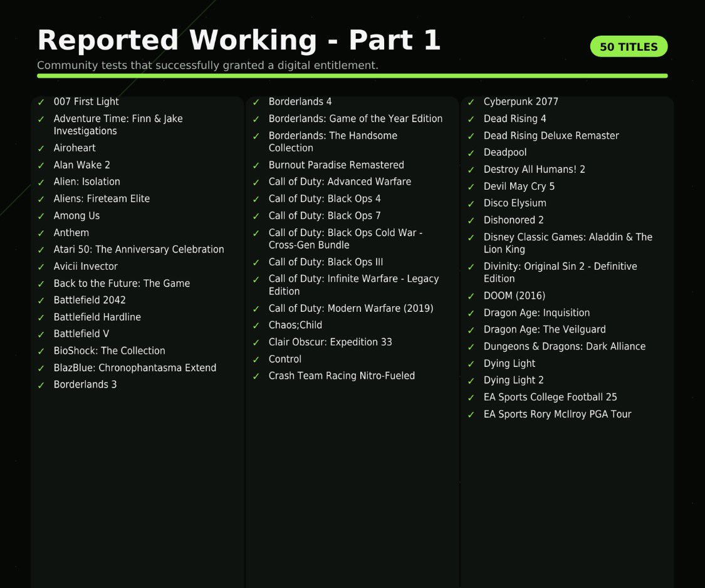Select Back to the Future: The Game

(122, 284)
